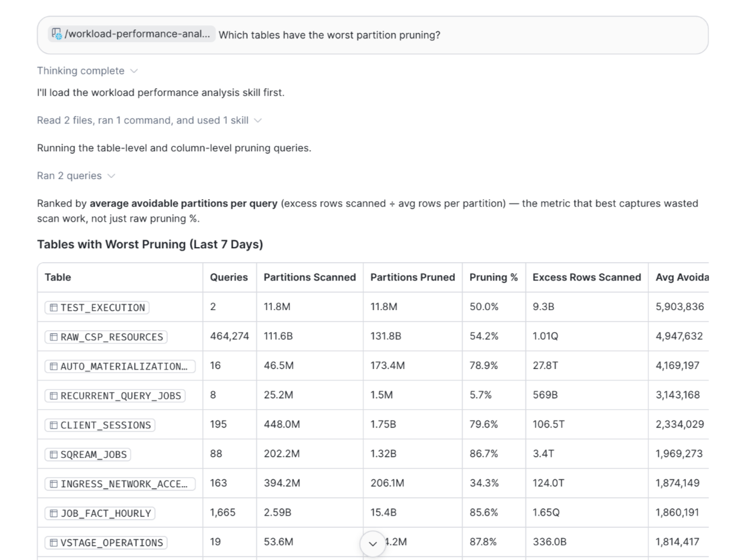
Task: Click the table icon beside JOB_FACT_HOURLY
Action: [54, 514]
